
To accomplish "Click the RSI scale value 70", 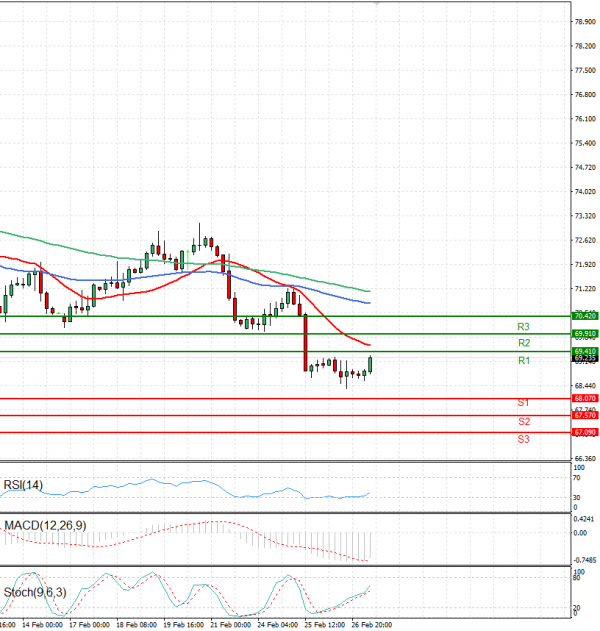I will click(x=577, y=478).
